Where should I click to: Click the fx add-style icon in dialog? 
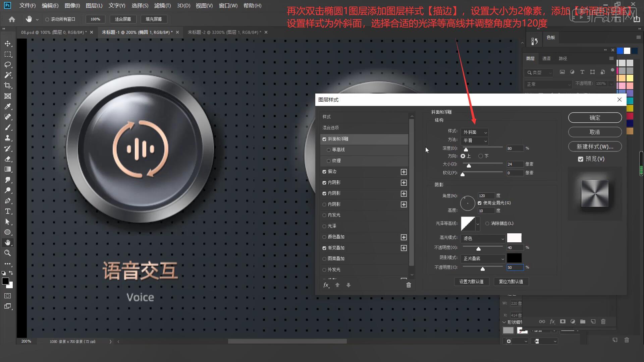[x=326, y=285]
